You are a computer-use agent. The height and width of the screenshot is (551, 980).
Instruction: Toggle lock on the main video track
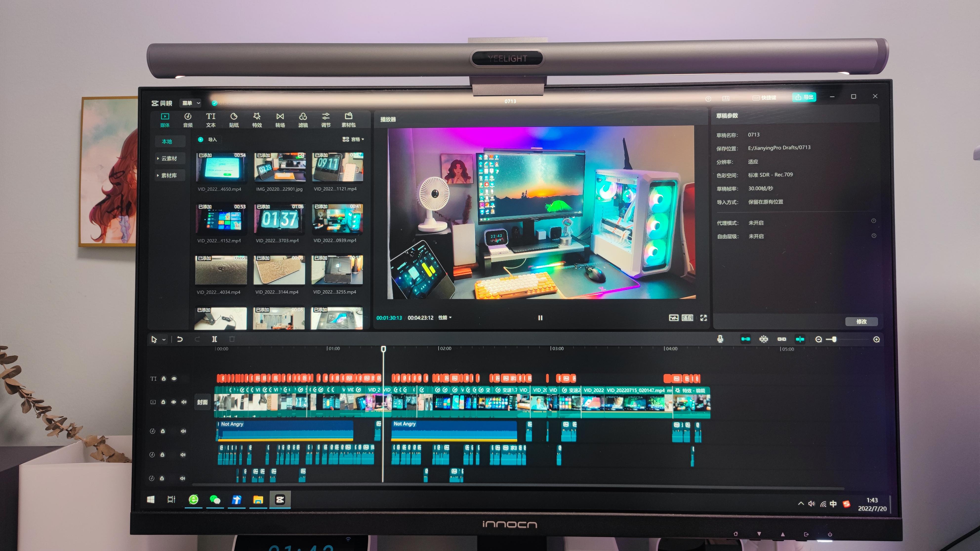tap(163, 402)
